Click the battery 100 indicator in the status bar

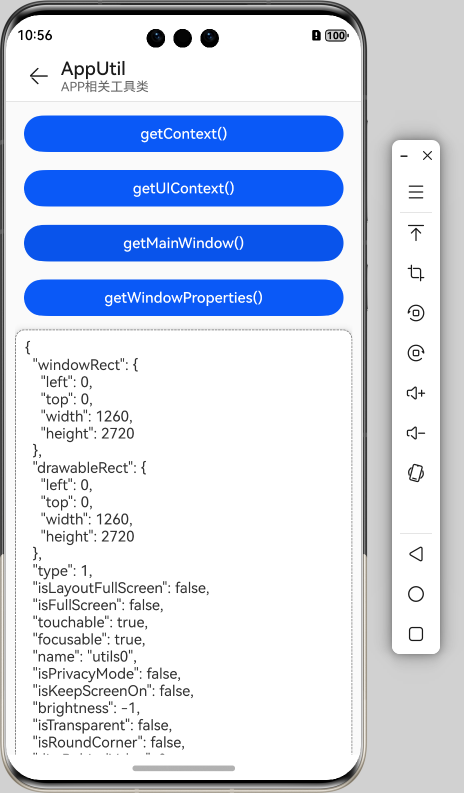click(336, 35)
